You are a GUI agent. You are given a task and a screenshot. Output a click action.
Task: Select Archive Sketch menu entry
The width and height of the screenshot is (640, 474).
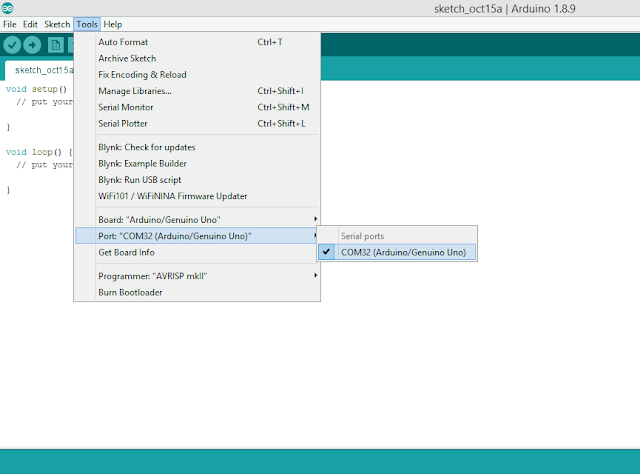[x=197, y=58]
